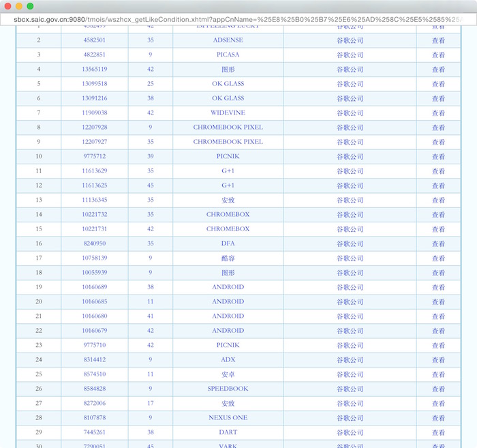Click registration number 10160679
Viewport: 477px width, 448px height.
(x=94, y=331)
